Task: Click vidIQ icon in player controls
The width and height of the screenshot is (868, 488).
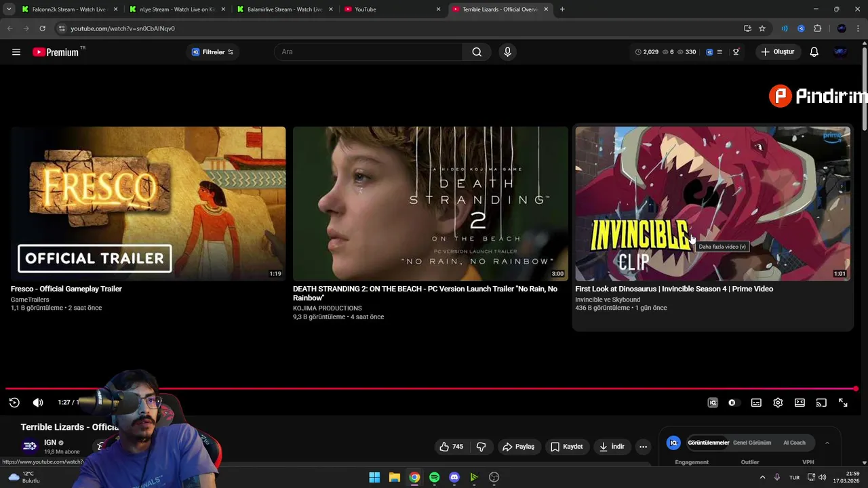Action: pos(713,403)
